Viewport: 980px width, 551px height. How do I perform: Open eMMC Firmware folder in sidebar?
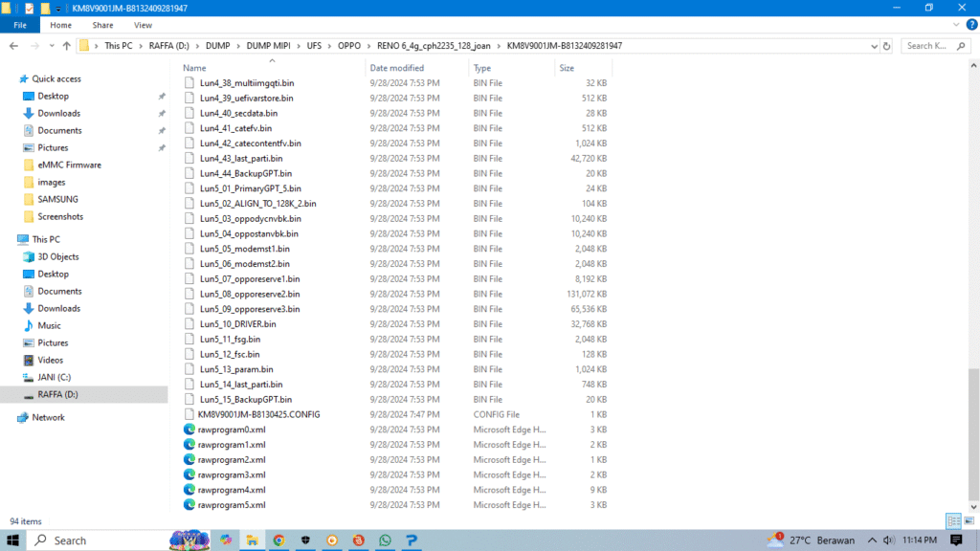pyautogui.click(x=69, y=165)
